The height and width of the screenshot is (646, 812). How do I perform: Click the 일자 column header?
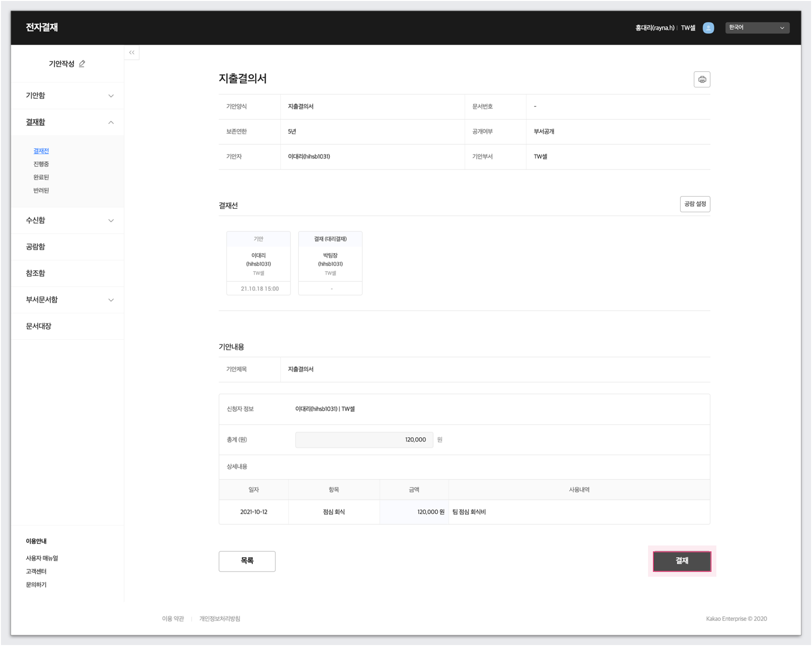(254, 490)
